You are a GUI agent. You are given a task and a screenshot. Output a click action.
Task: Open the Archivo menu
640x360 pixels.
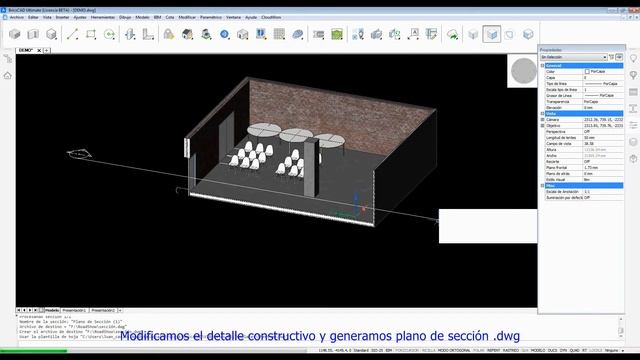[17, 18]
